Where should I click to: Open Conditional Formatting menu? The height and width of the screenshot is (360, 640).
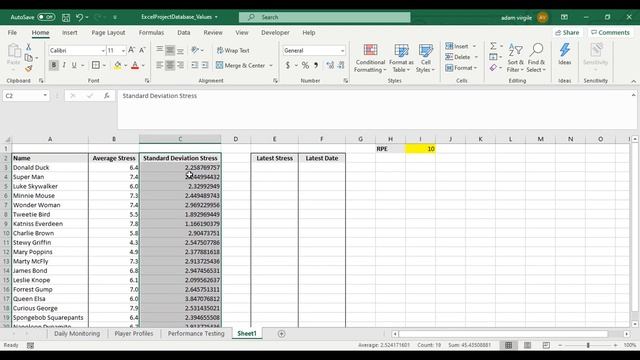click(x=370, y=58)
